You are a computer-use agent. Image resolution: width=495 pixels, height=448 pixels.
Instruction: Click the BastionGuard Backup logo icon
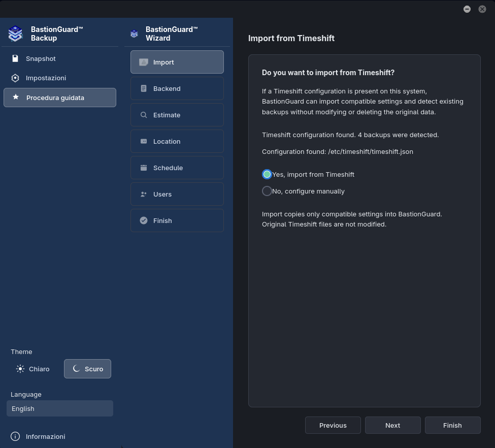pyautogui.click(x=15, y=34)
